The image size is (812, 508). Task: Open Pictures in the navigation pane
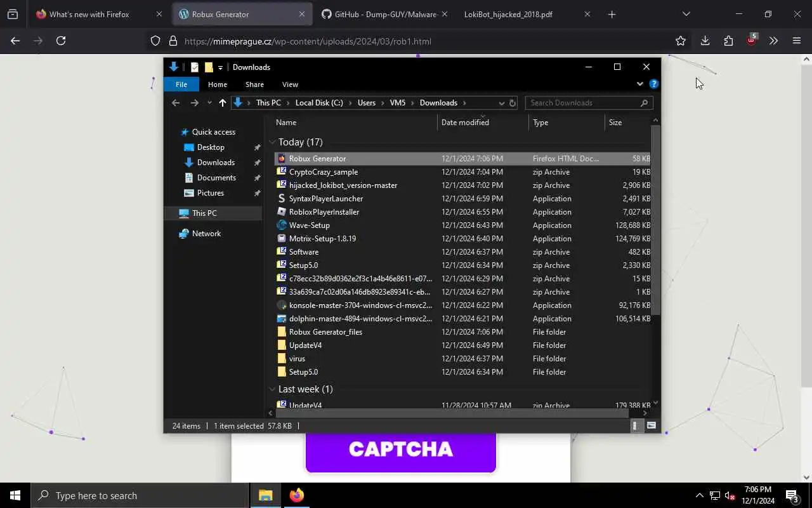211,193
